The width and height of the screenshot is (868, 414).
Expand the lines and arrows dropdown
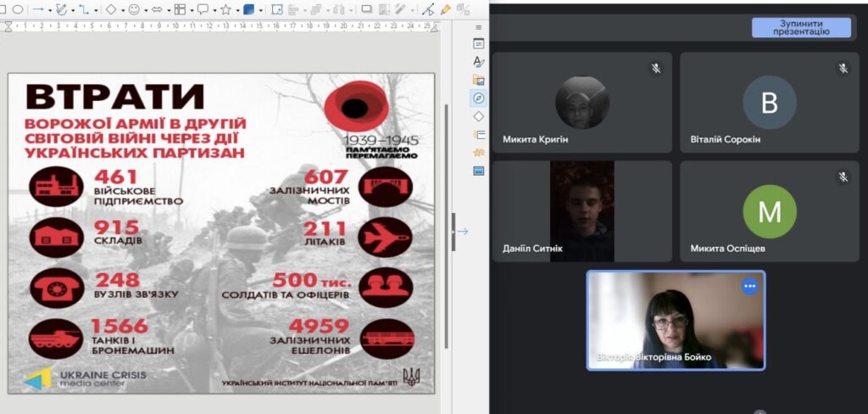tap(49, 9)
